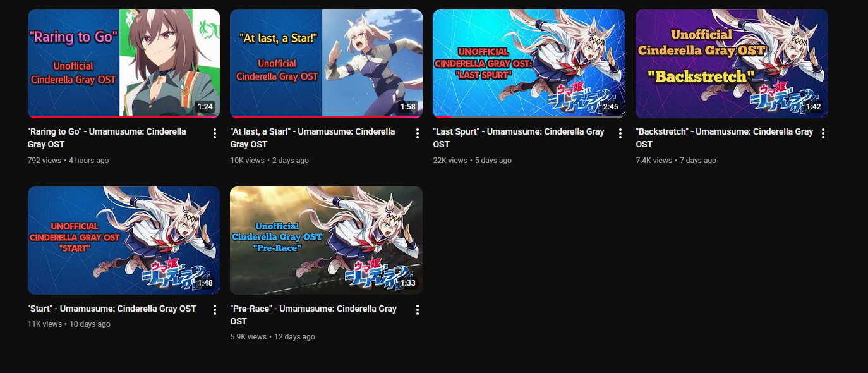Open "At last, a Star!" title link
The height and width of the screenshot is (373, 868).
tap(313, 138)
